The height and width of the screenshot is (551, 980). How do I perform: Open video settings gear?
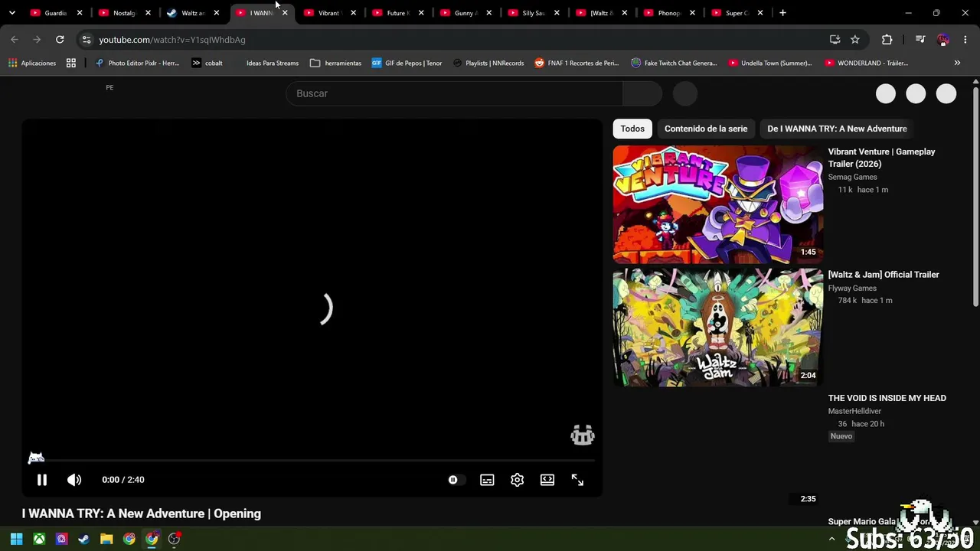(x=518, y=480)
